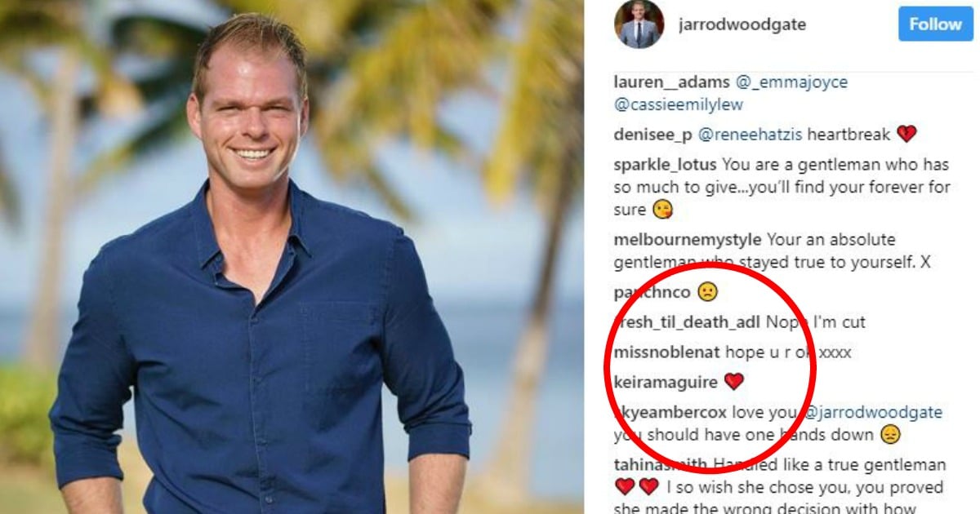Screen dimensions: 980x514
Task: Click the photo of man in blue shirt
Action: click(x=292, y=257)
